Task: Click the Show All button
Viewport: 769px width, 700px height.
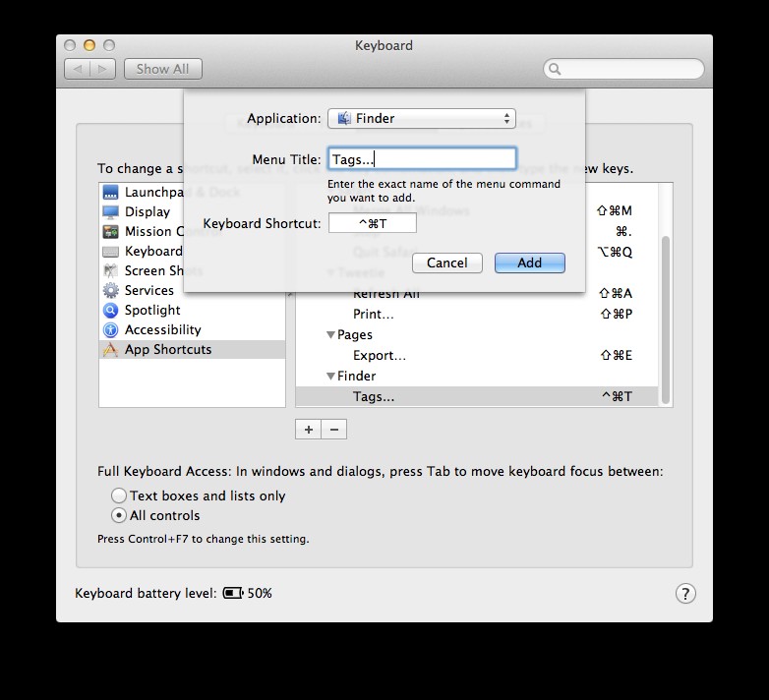Action: click(x=163, y=69)
